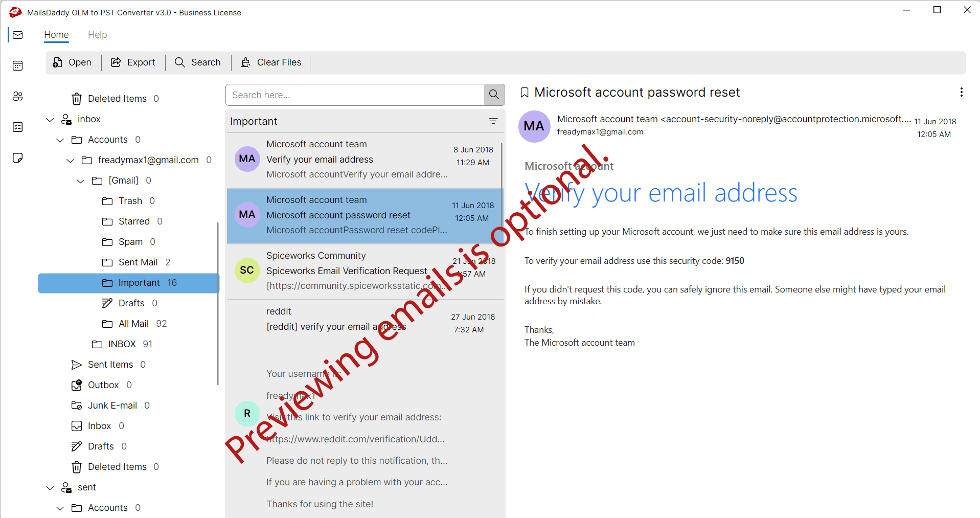Open the three-dot more options menu
The height and width of the screenshot is (518, 980).
click(961, 92)
